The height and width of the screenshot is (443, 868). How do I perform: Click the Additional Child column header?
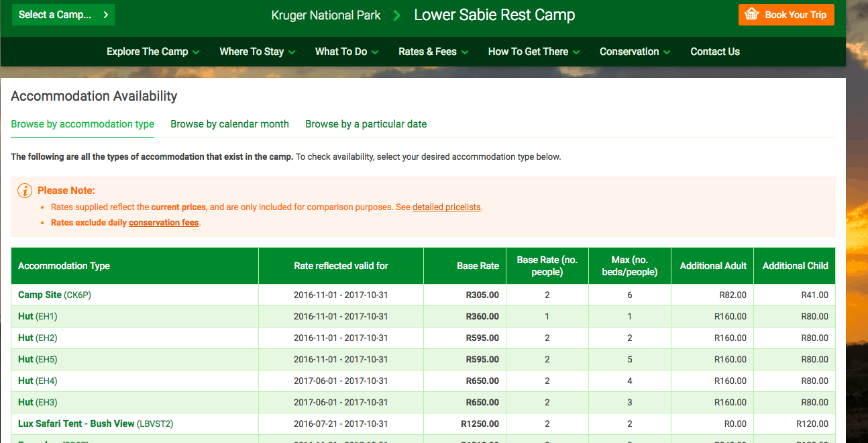[x=795, y=266]
